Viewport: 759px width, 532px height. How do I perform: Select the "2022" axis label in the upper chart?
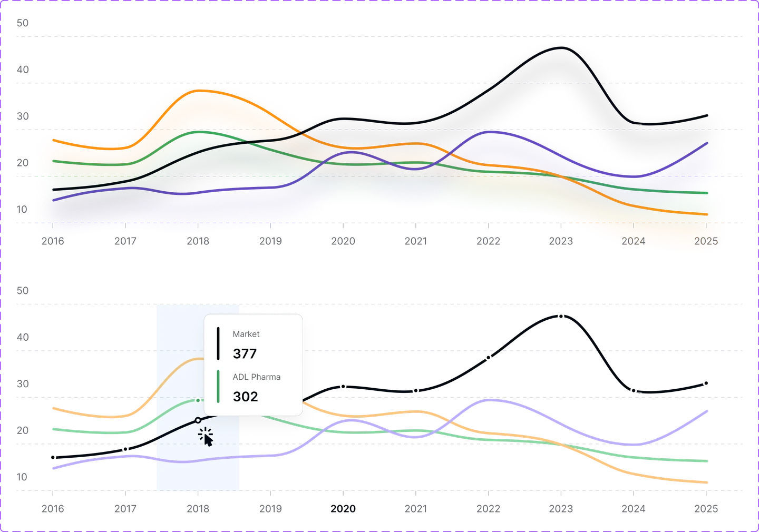click(x=489, y=241)
